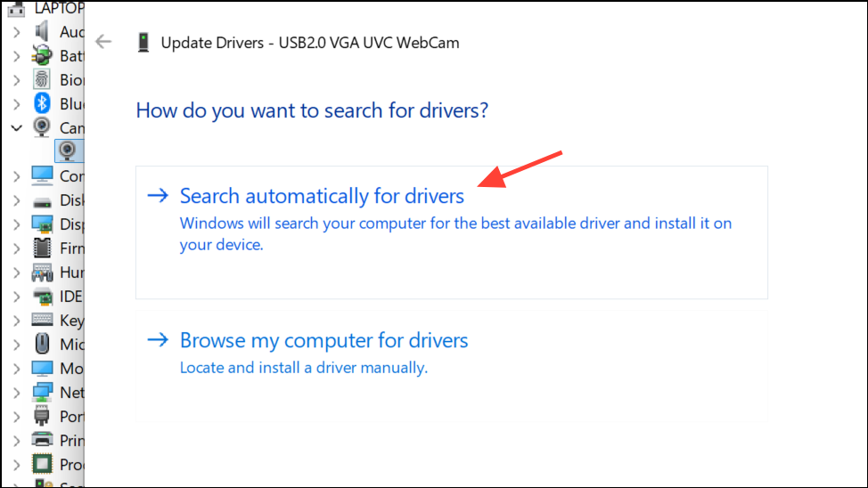Select the Mice category icon
868x488 pixels.
coord(42,344)
